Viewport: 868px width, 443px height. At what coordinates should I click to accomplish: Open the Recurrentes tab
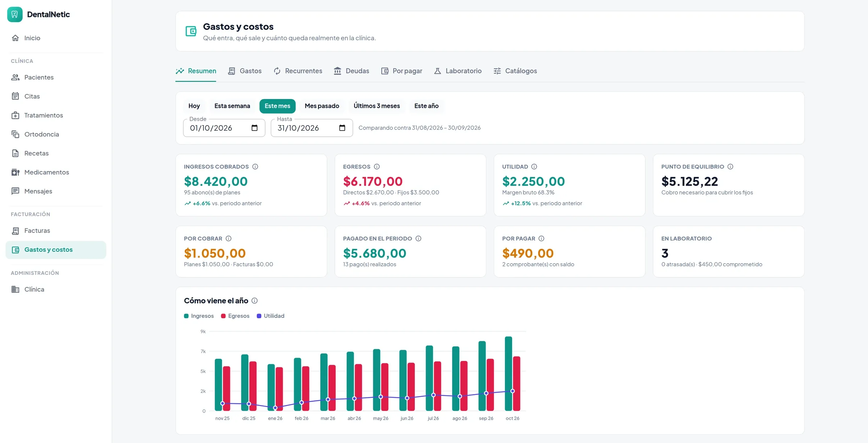(x=298, y=71)
